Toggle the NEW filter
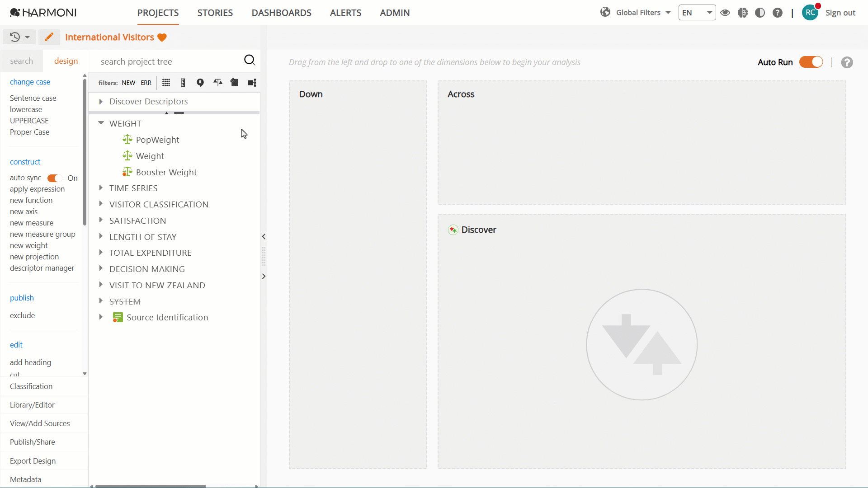Viewport: 868px width, 488px height. 128,83
